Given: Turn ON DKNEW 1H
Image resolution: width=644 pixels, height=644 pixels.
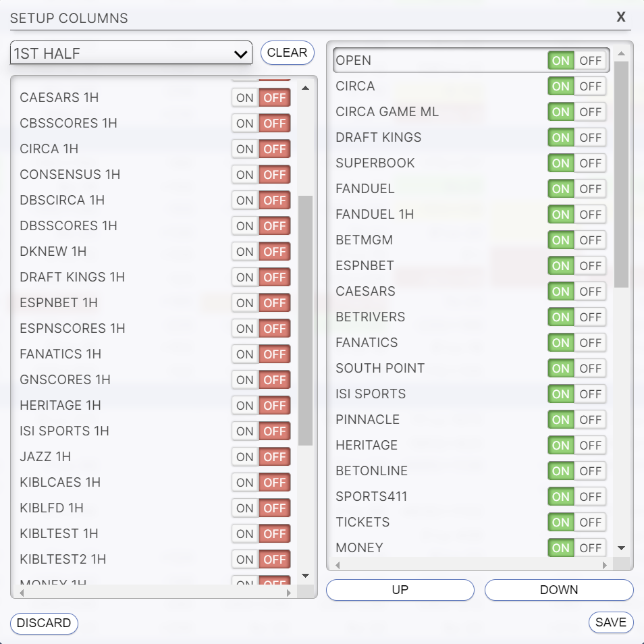Looking at the screenshot, I should coord(245,251).
